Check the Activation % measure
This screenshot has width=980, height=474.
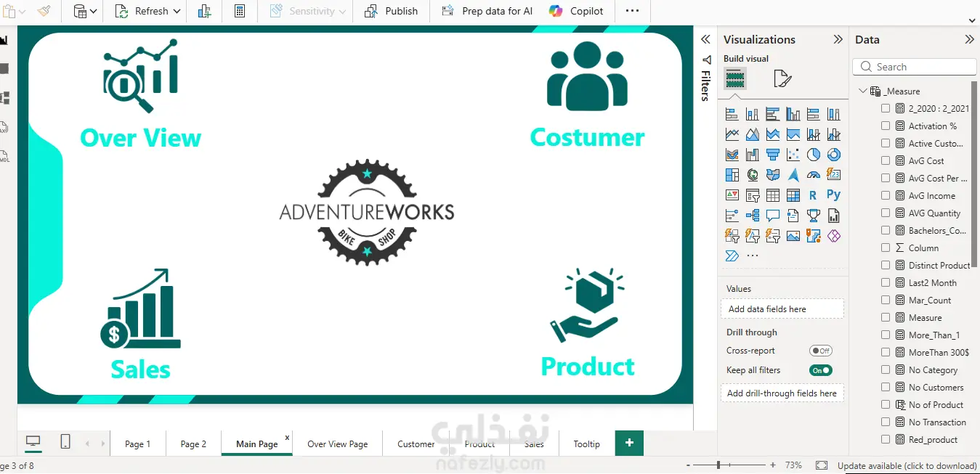(x=886, y=126)
